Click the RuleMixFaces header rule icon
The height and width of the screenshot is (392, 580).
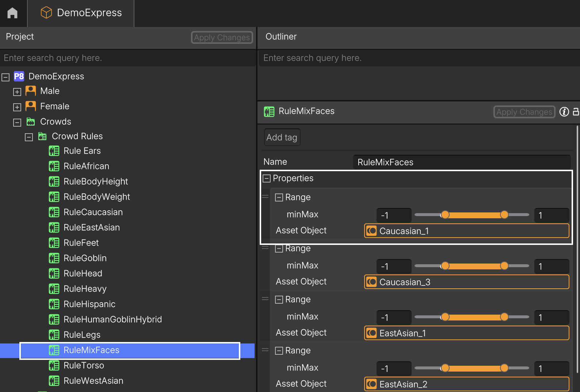(x=269, y=111)
